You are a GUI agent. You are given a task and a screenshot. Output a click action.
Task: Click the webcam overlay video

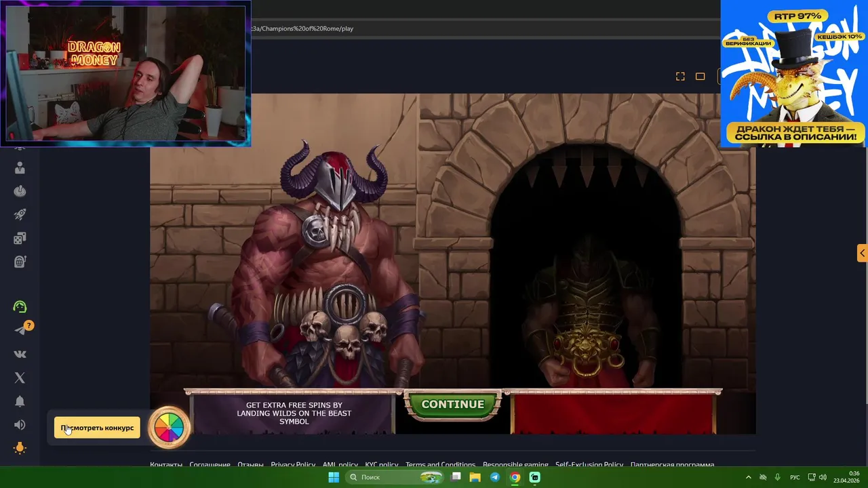[x=125, y=73]
